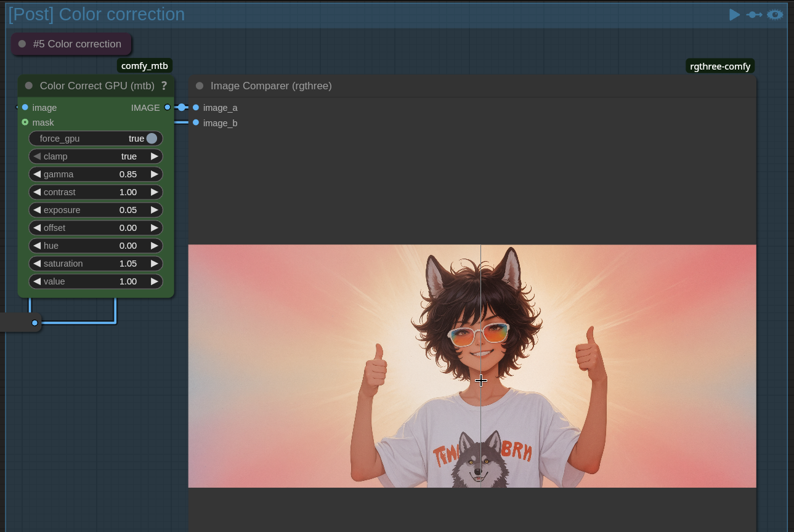The width and height of the screenshot is (794, 532).
Task: Click the rgthree-comfy badge
Action: [720, 66]
